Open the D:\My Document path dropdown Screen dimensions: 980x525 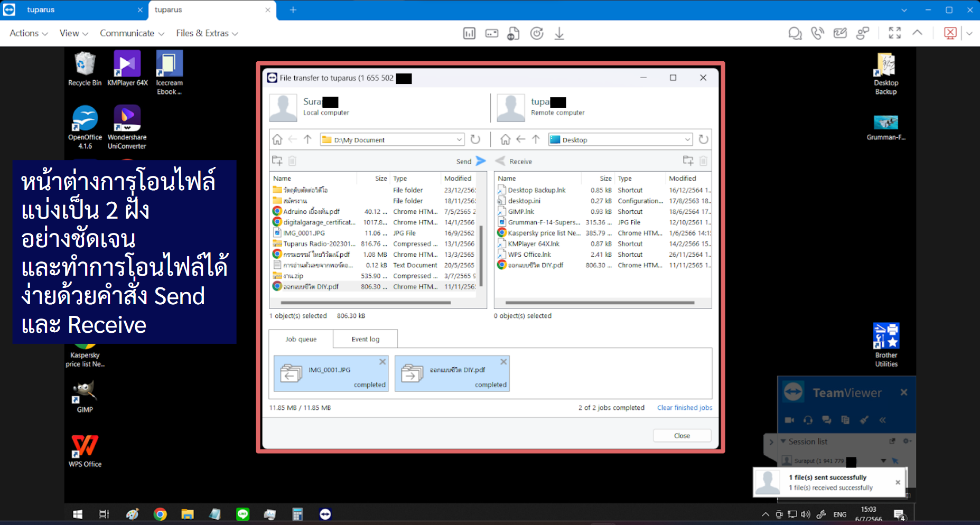tap(459, 140)
